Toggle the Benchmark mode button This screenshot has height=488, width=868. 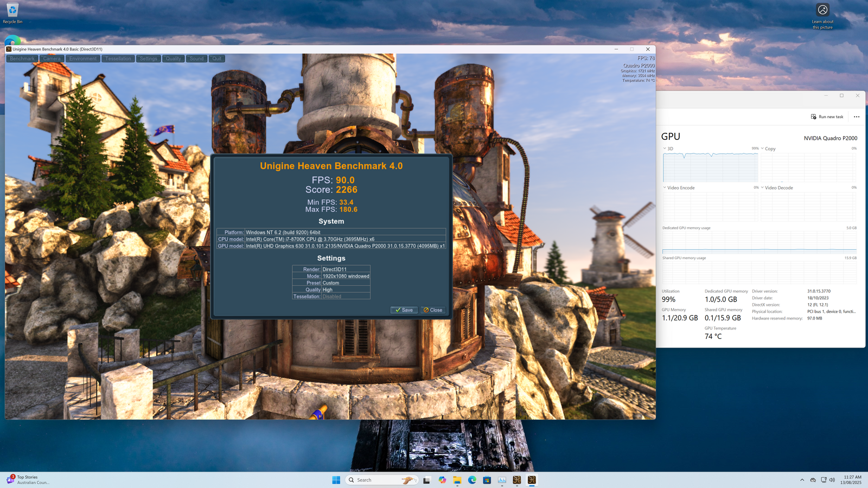(22, 59)
